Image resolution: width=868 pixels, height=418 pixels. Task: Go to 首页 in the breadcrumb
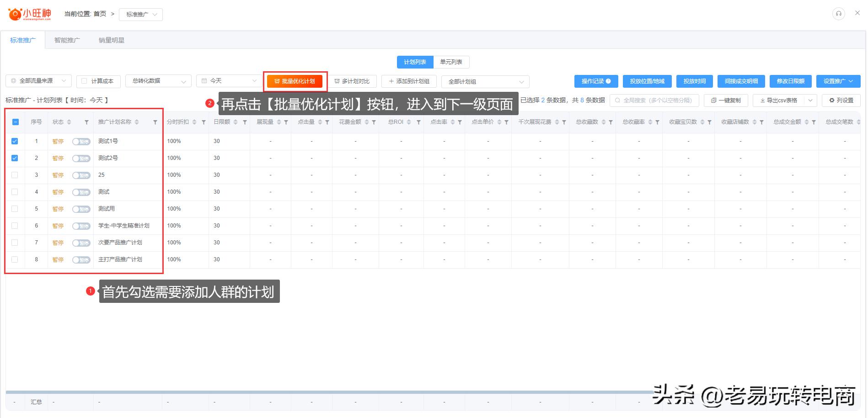(100, 14)
